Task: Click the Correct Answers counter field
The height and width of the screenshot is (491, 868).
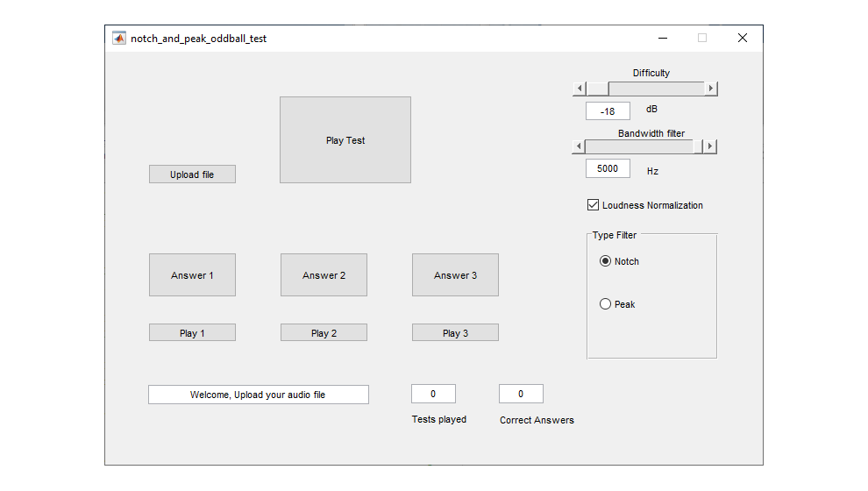Action: [521, 394]
